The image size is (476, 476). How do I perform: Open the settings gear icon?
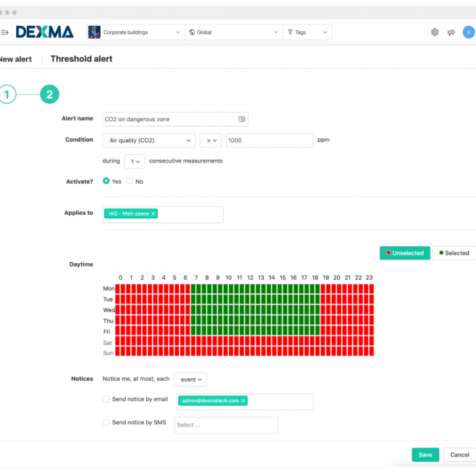click(435, 32)
